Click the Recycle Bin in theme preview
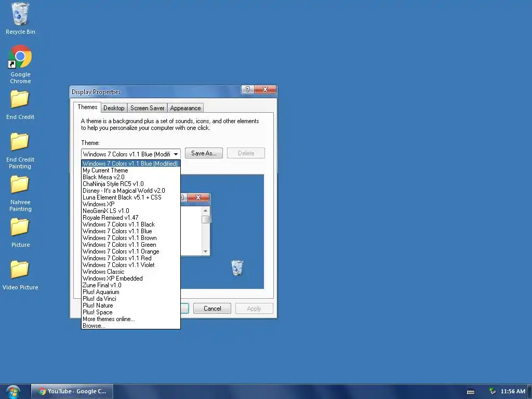 (237, 268)
